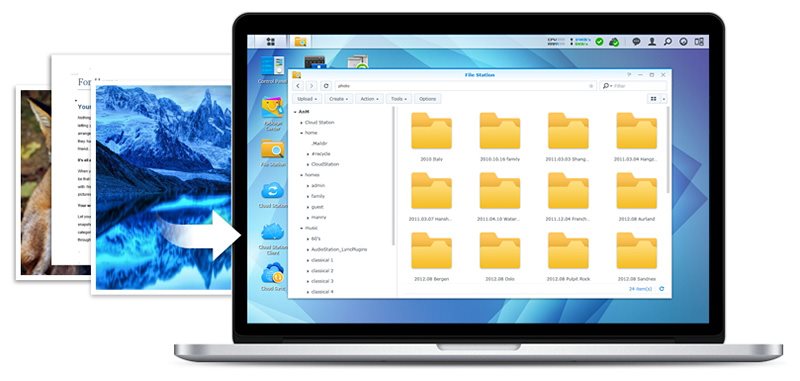Open the Action dropdown menu
Viewport: 800px width, 381px height.
click(x=369, y=98)
